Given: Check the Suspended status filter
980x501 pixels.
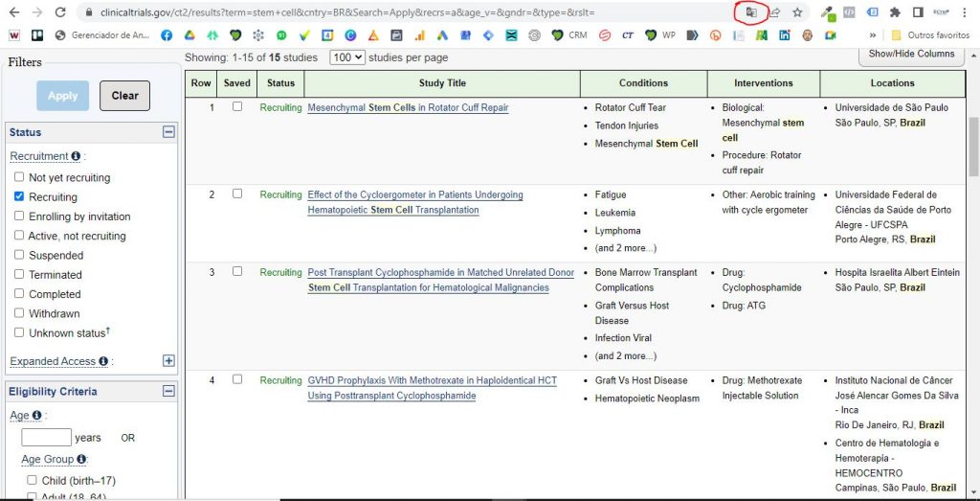Looking at the screenshot, I should tap(19, 255).
